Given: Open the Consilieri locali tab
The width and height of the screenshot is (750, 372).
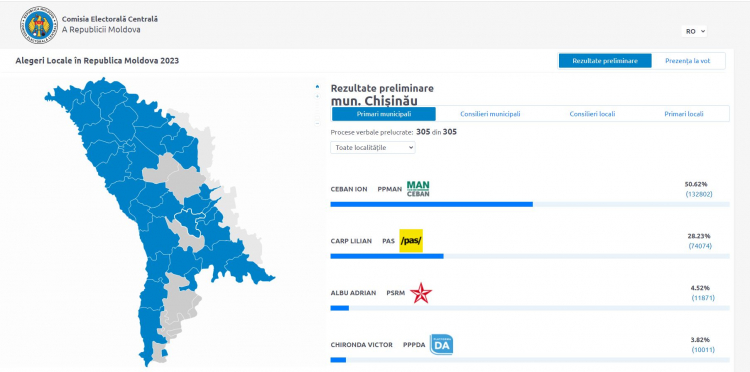Looking at the screenshot, I should click(x=592, y=114).
